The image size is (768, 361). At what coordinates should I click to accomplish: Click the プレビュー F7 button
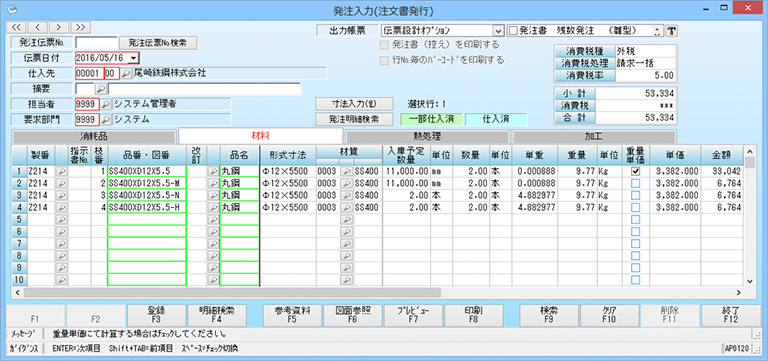click(414, 314)
